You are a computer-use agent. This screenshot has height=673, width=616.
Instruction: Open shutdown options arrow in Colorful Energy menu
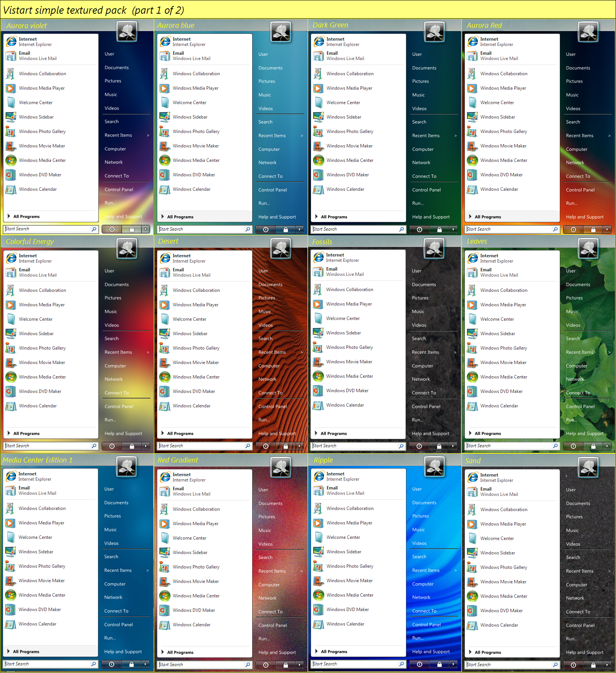tap(146, 446)
